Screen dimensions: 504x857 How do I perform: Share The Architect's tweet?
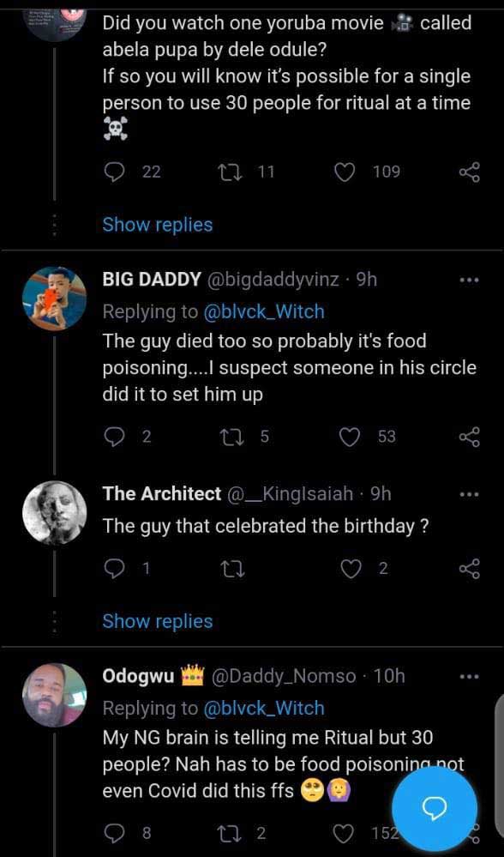click(x=470, y=570)
